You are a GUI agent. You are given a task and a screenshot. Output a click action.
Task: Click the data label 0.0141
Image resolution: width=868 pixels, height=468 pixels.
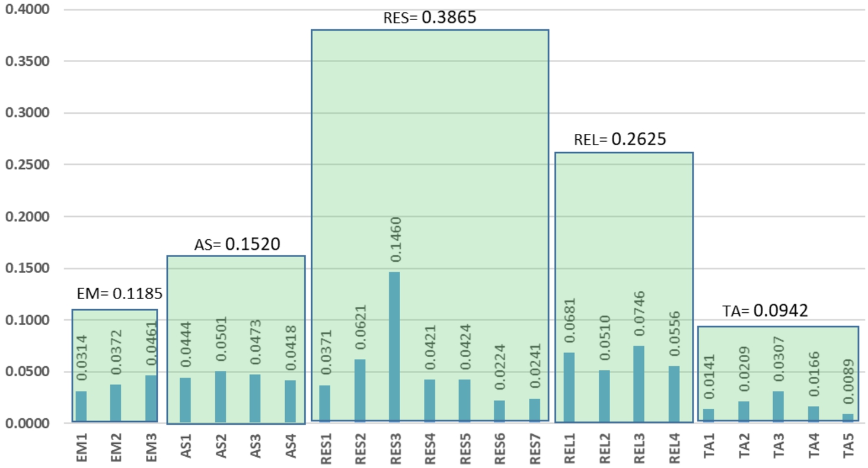(709, 376)
